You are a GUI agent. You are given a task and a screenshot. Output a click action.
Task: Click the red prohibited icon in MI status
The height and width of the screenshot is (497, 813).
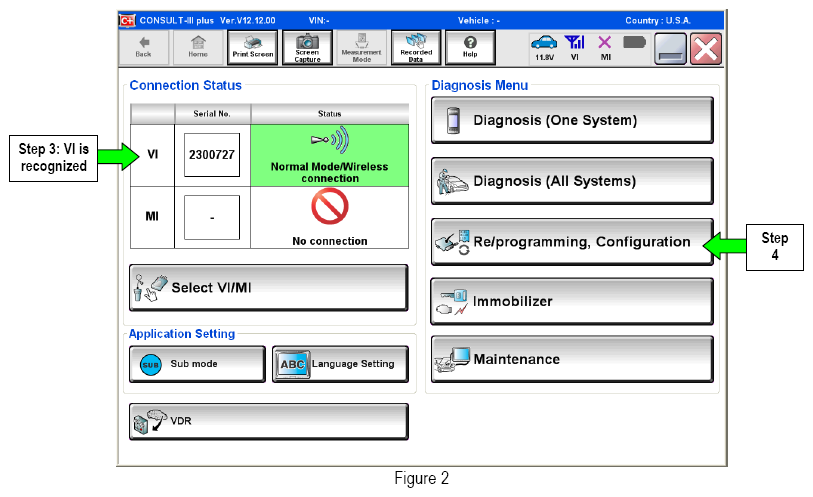330,206
